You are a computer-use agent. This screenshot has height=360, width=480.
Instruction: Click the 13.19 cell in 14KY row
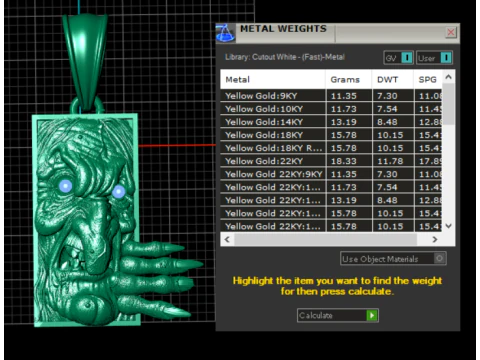point(349,122)
